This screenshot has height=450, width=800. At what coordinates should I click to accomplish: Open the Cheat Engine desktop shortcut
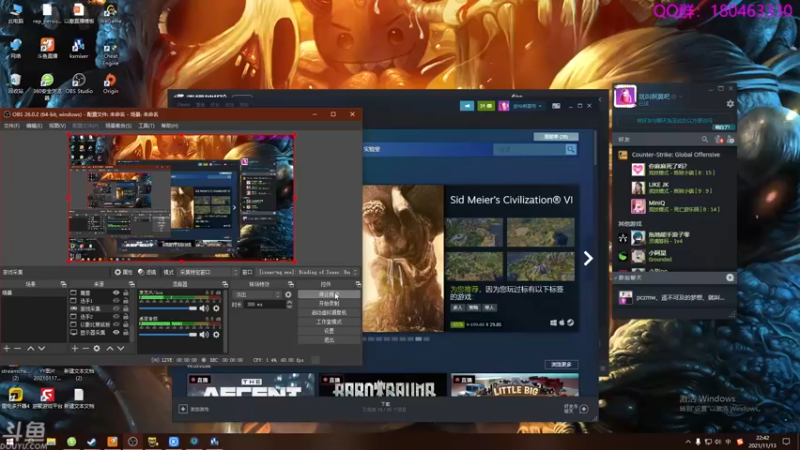pyautogui.click(x=110, y=52)
